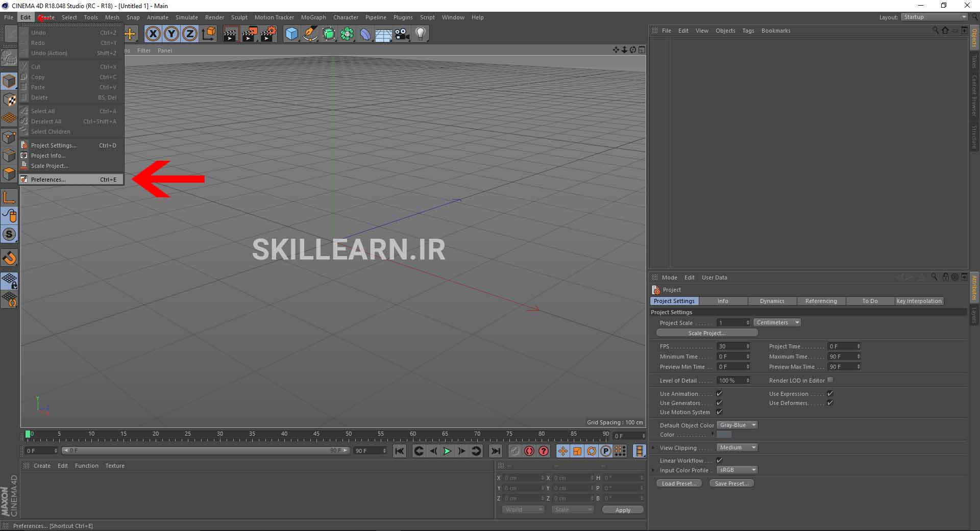Open the Scale mode dropdown
The width and height of the screenshot is (980, 531).
coord(573,510)
